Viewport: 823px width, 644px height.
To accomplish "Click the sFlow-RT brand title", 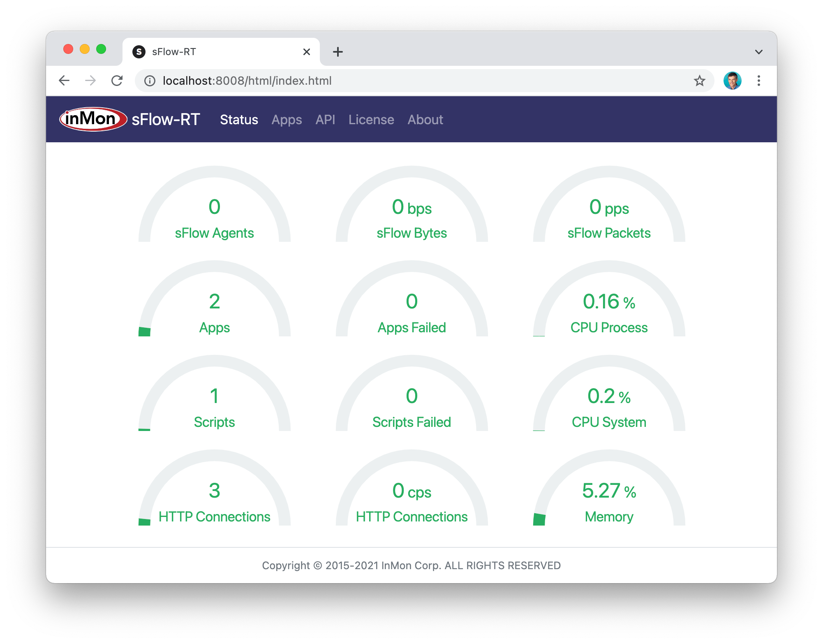I will click(x=166, y=120).
